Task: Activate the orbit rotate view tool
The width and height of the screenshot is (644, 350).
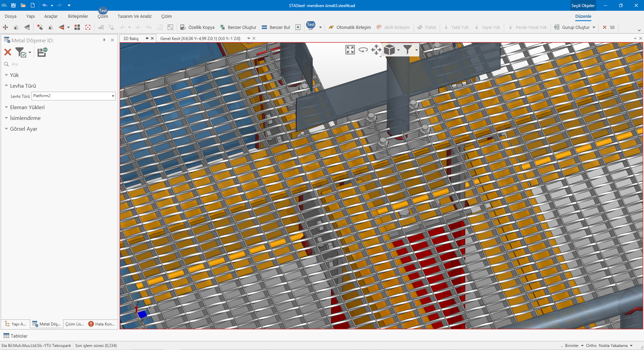Action: coord(363,50)
